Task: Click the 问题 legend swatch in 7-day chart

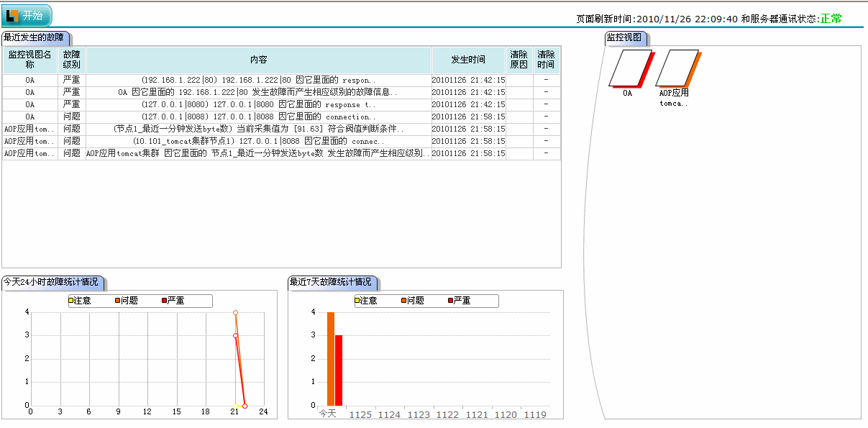Action: (x=404, y=301)
